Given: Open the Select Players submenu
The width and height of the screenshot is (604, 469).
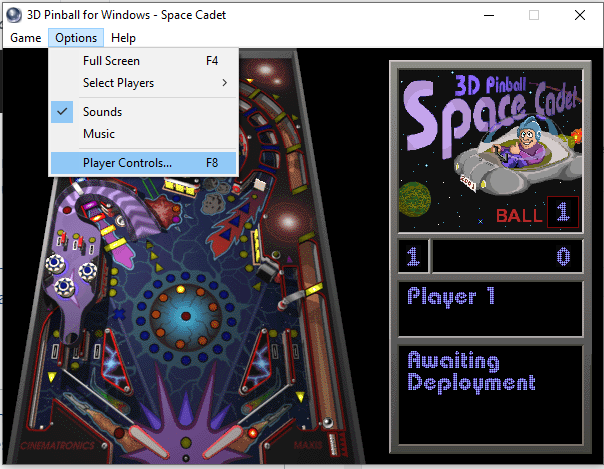Looking at the screenshot, I should [143, 83].
